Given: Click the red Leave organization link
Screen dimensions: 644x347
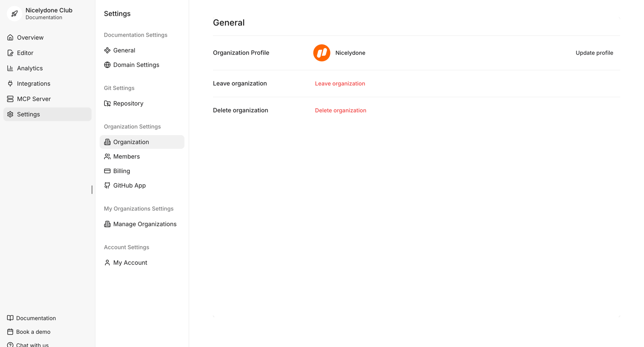Looking at the screenshot, I should coord(340,84).
